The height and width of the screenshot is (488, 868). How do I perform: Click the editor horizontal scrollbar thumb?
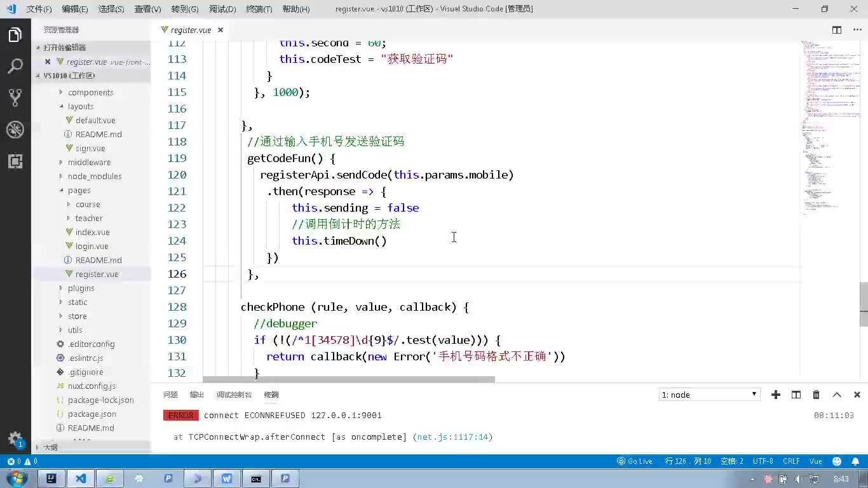tap(349, 379)
